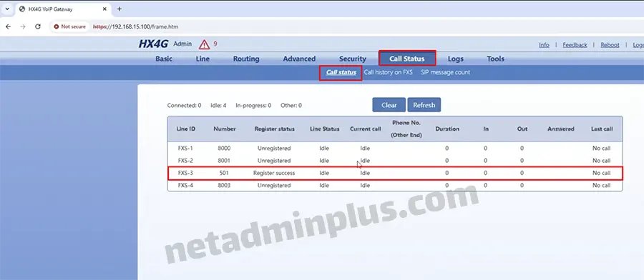
Task: Click the browser forward arrow
Action: (23, 26)
